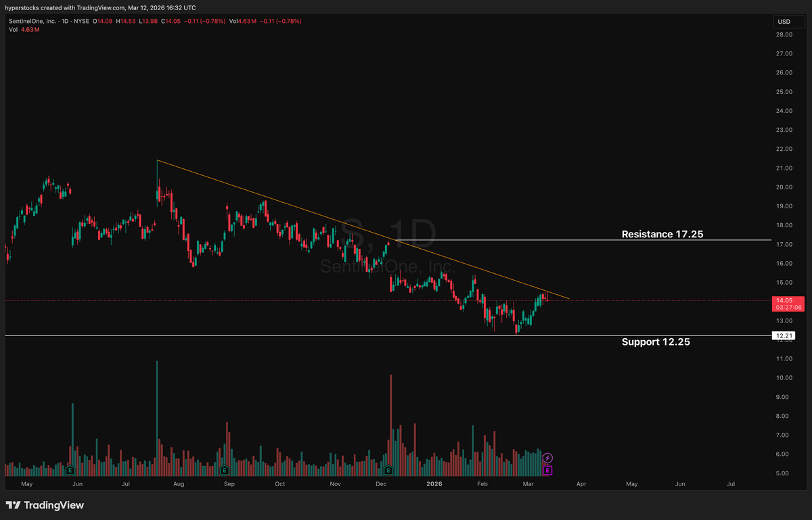The width and height of the screenshot is (812, 520).
Task: Click the Aug label on time axis
Action: 179,484
